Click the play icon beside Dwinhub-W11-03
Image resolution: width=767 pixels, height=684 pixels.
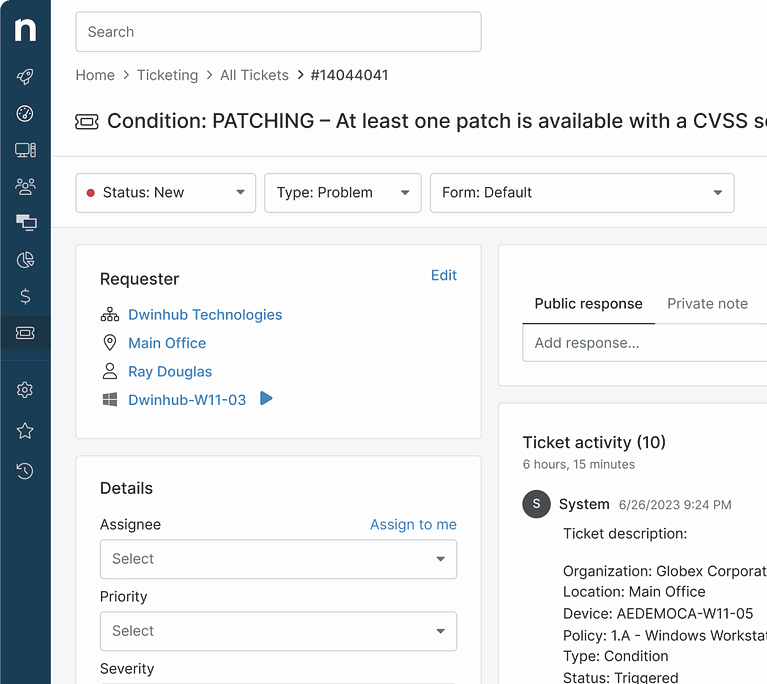point(266,399)
